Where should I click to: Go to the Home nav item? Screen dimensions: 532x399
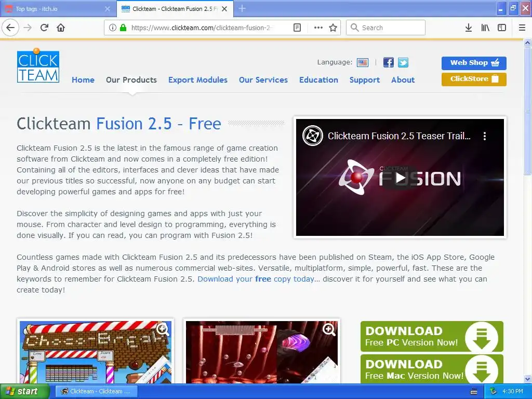[83, 79]
